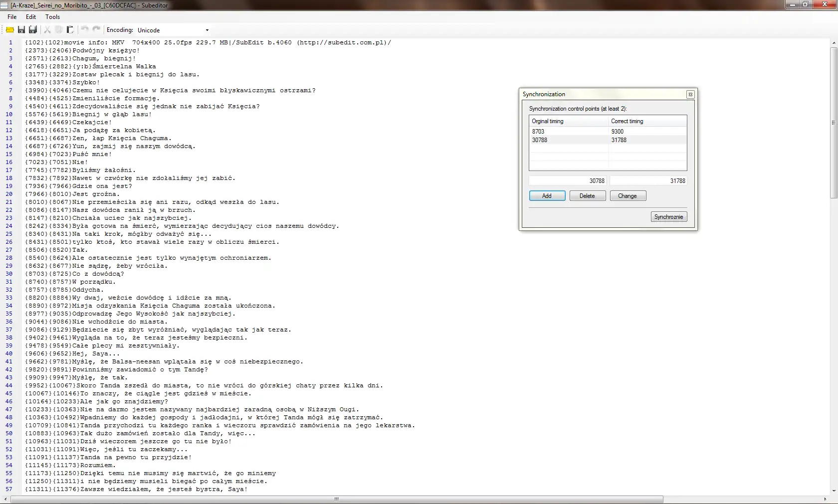Click line 'Całe plecy mi zesztywniały.'
Image resolution: width=838 pixels, height=504 pixels.
pyautogui.click(x=102, y=345)
